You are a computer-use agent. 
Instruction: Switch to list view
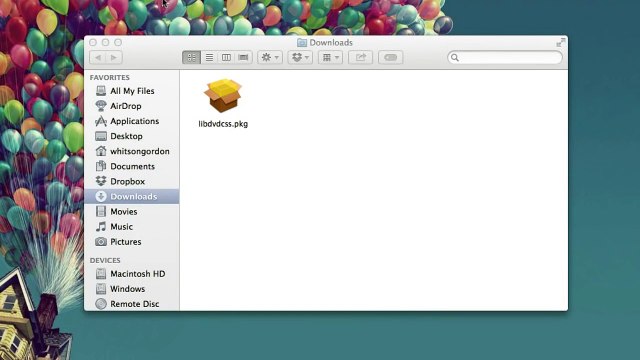209,58
